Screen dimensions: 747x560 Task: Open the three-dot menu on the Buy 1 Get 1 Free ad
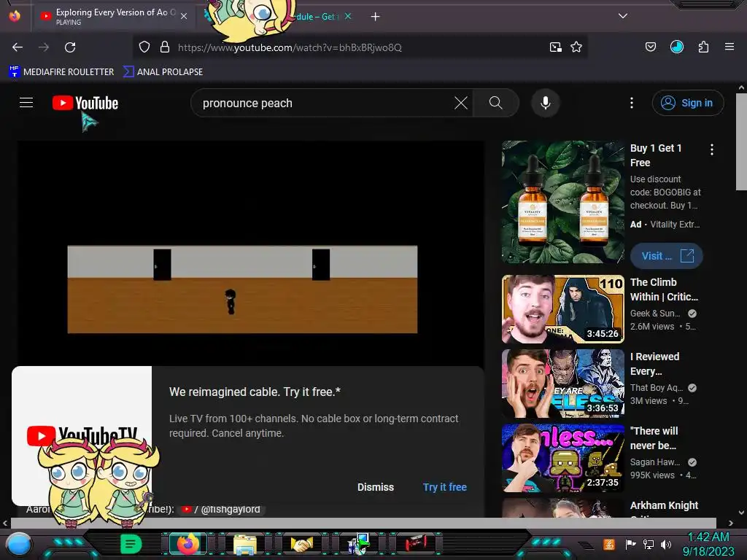point(712,149)
